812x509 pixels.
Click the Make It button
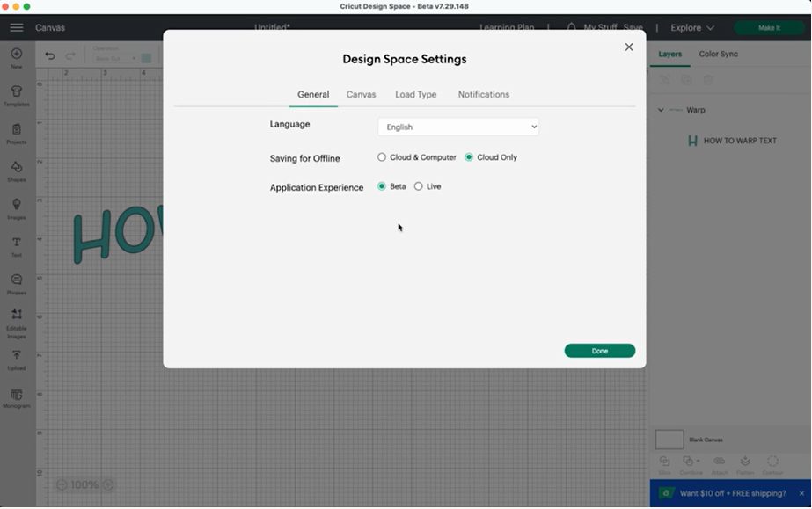pos(769,28)
